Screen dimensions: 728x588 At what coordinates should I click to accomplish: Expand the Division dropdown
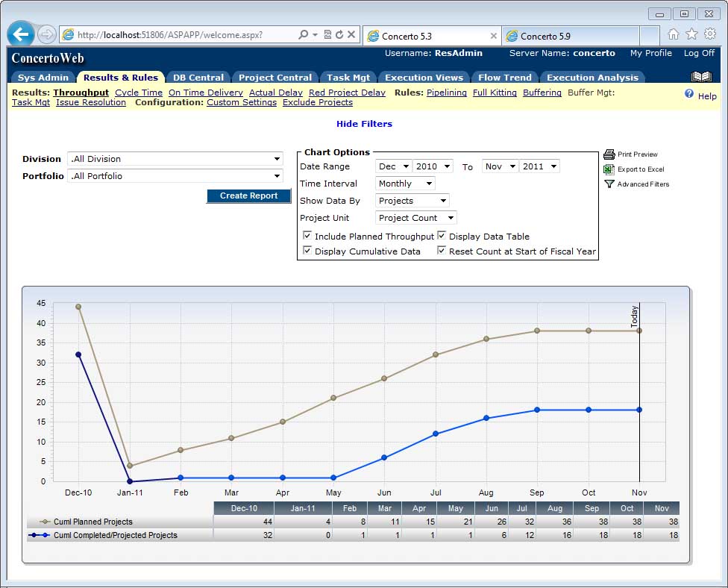(175, 159)
